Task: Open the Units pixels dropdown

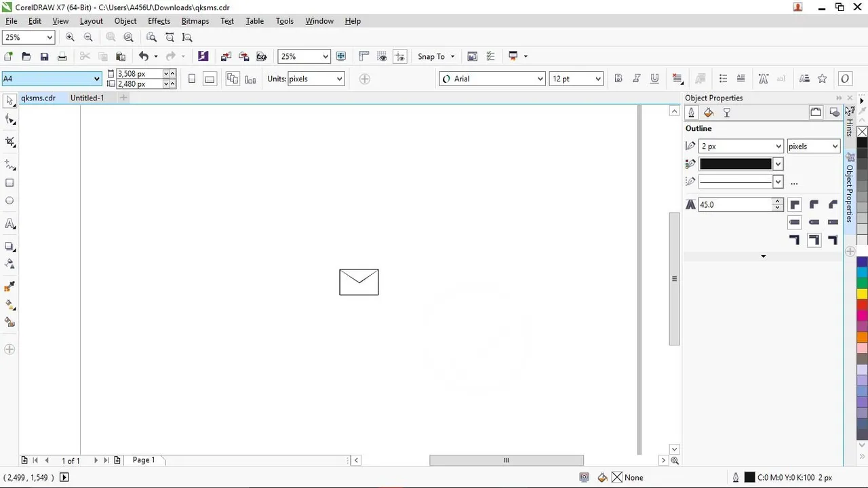Action: (x=338, y=79)
